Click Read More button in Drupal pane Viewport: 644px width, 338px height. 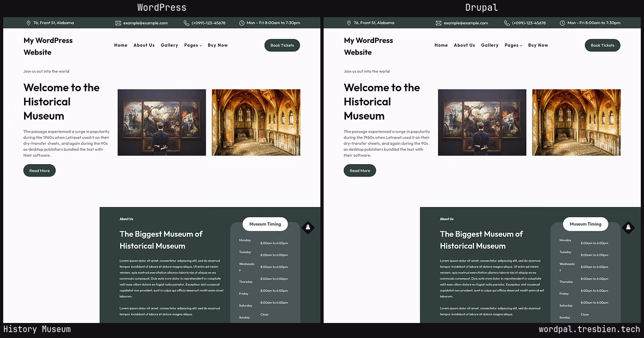coord(360,171)
